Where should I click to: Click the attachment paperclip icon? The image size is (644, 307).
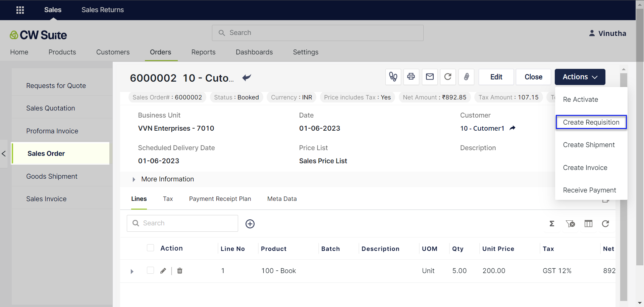pyautogui.click(x=466, y=77)
